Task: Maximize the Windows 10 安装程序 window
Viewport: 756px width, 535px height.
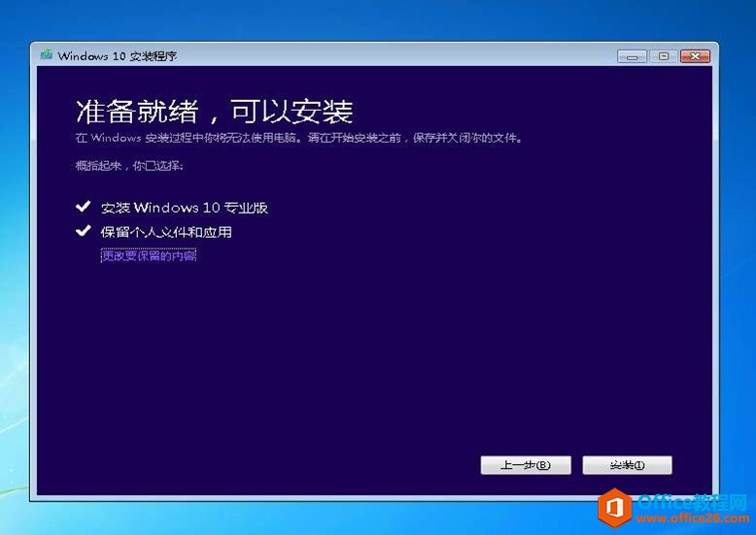Action: pyautogui.click(x=664, y=56)
